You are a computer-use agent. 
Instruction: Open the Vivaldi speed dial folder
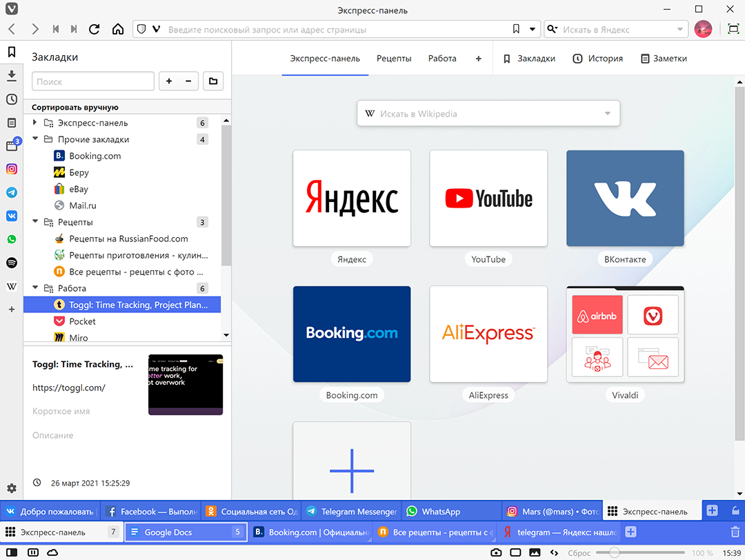tap(625, 334)
